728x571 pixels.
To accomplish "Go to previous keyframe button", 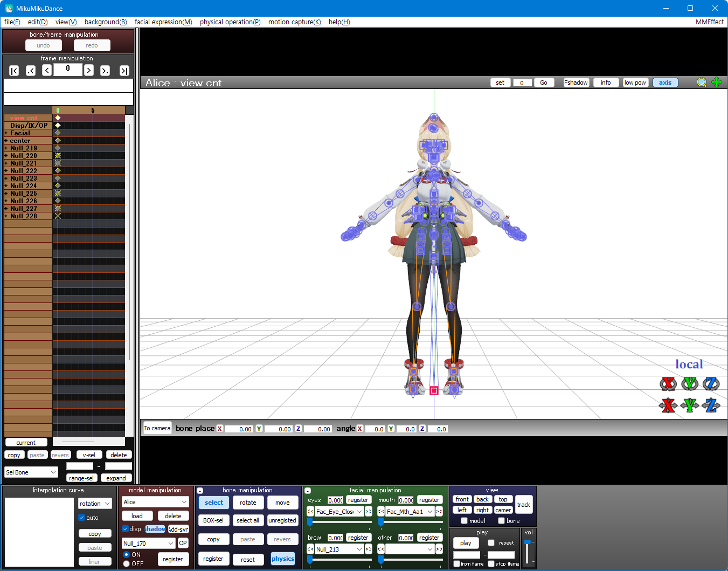I will pos(31,71).
